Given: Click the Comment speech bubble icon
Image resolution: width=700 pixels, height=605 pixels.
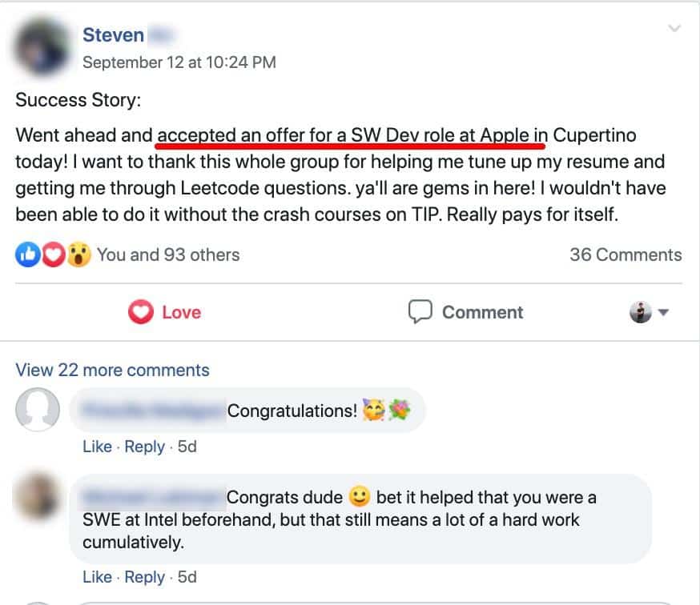Looking at the screenshot, I should (420, 311).
